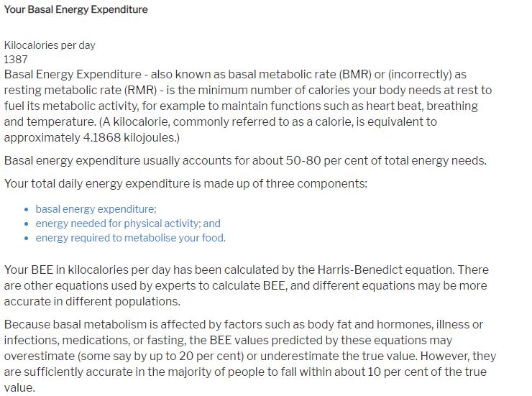Click the bullet beside "energy needed for physical activity"

click(27, 224)
